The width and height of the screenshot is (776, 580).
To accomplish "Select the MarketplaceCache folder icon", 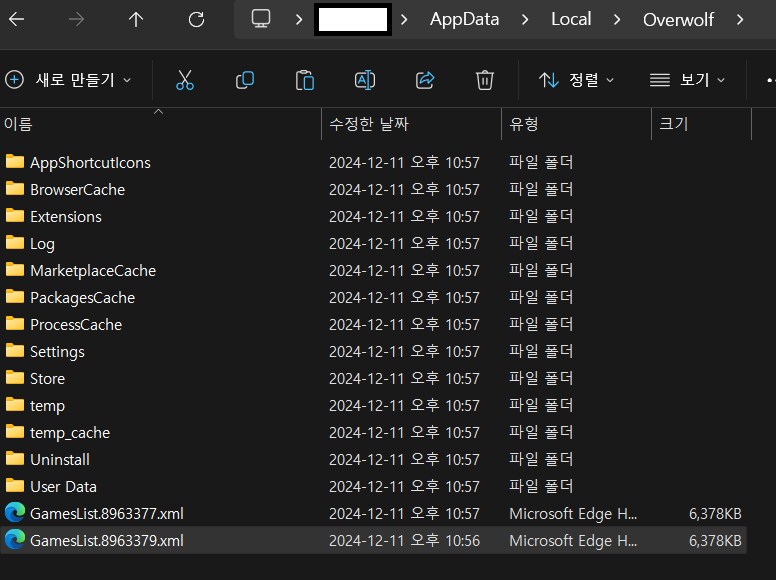I will (x=15, y=269).
